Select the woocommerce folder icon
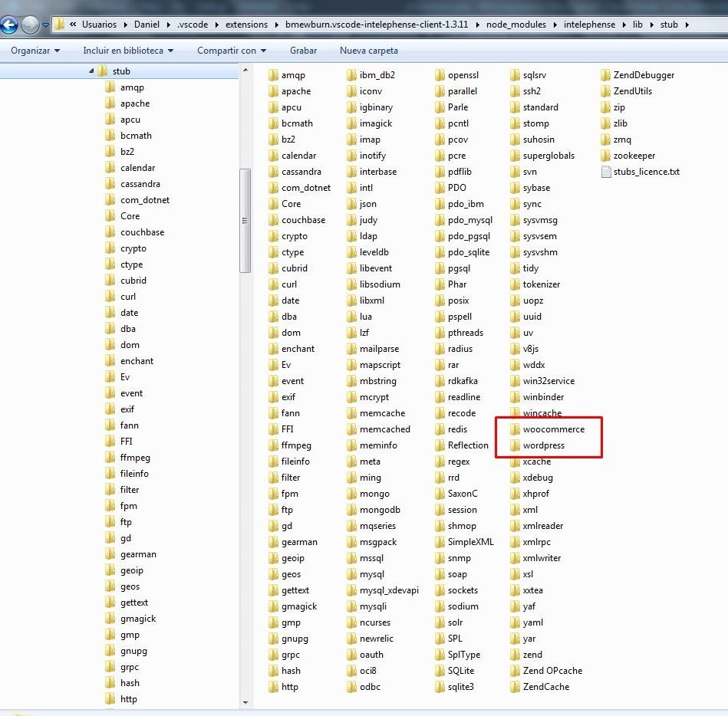This screenshot has width=728, height=716. point(515,429)
